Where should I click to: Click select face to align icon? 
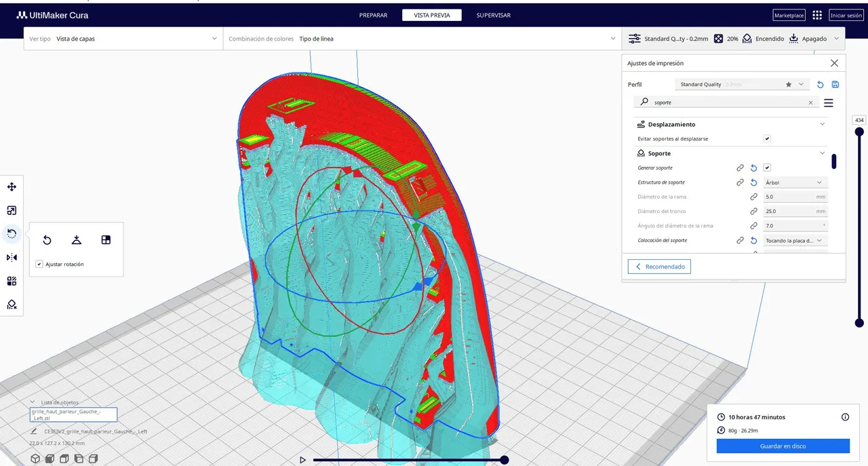(x=106, y=240)
